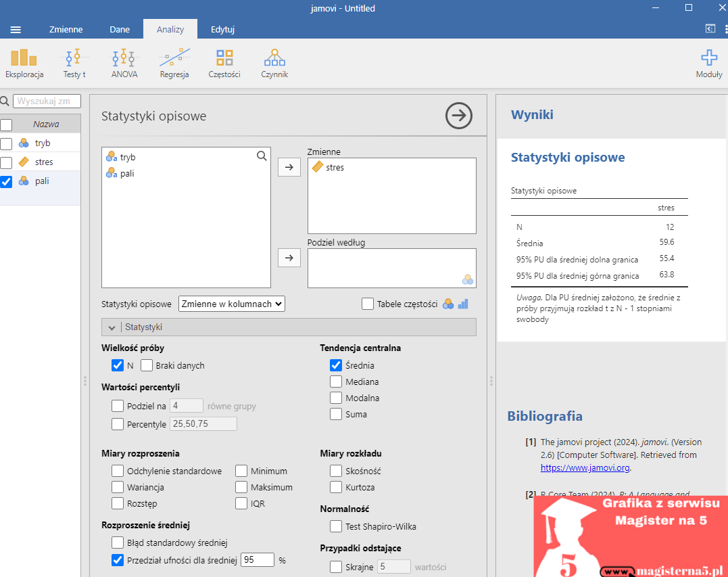Viewport: 728px width, 577px height.
Task: Switch to the Edytuj tab
Action: [x=222, y=29]
